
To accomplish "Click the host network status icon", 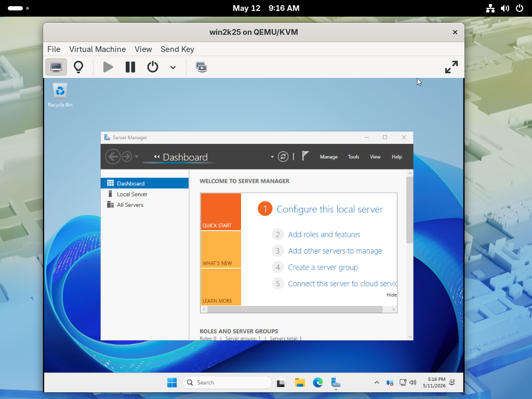I will point(490,8).
